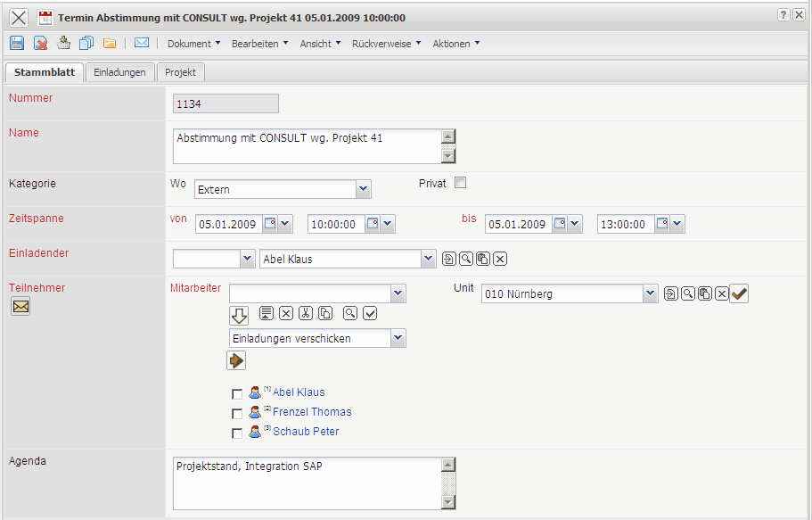Click the copy document icon in toolbar
The image size is (812, 520).
(86, 43)
